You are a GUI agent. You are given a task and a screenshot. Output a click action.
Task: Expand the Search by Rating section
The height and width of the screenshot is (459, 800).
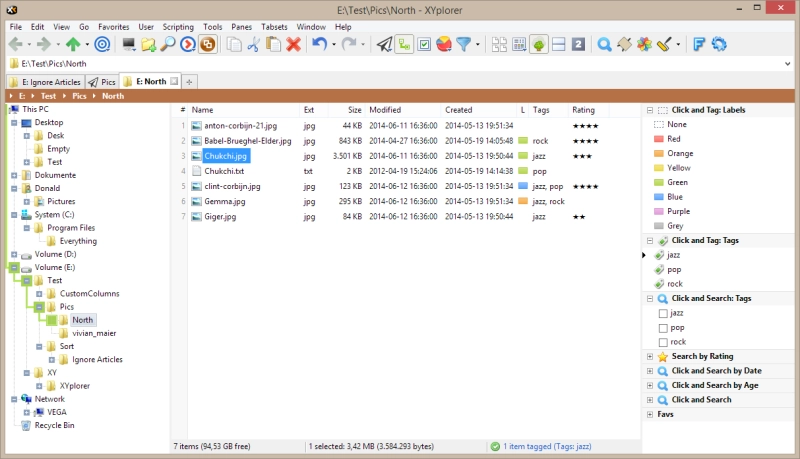650,356
